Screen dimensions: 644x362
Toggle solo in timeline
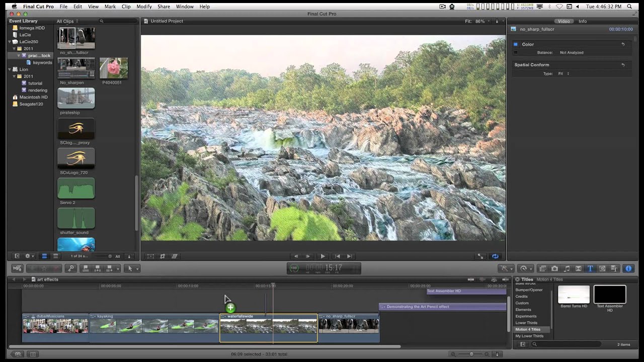pyautogui.click(x=494, y=280)
